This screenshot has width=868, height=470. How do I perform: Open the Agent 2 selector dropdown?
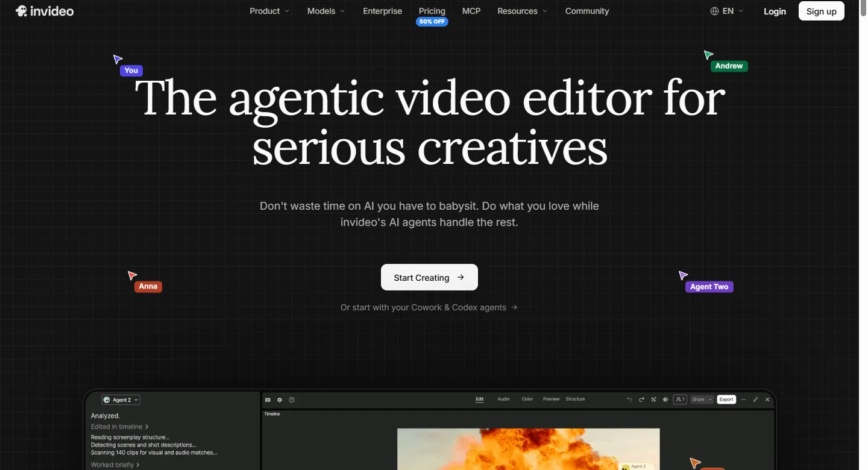click(121, 399)
